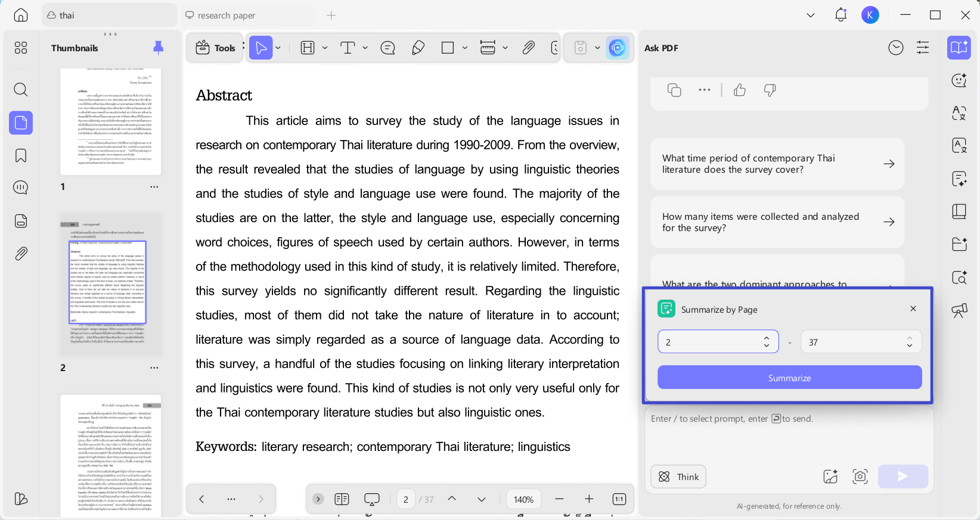980x520 pixels.
Task: Open the search sidebar icon
Action: 21,89
